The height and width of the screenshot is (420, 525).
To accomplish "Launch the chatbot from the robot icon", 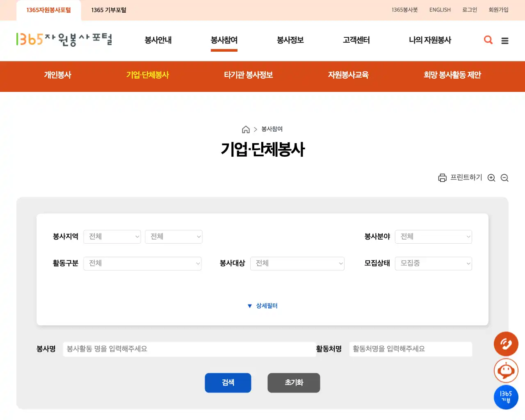I will click(x=506, y=370).
